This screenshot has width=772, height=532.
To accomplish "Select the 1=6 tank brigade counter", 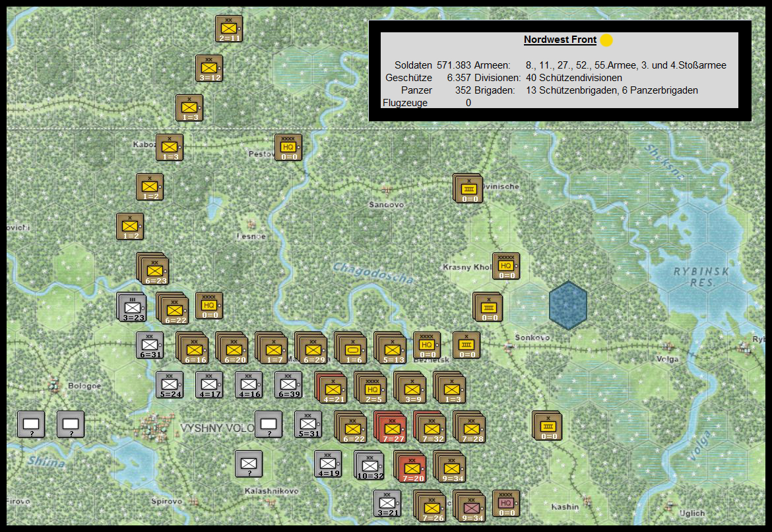I will click(351, 349).
